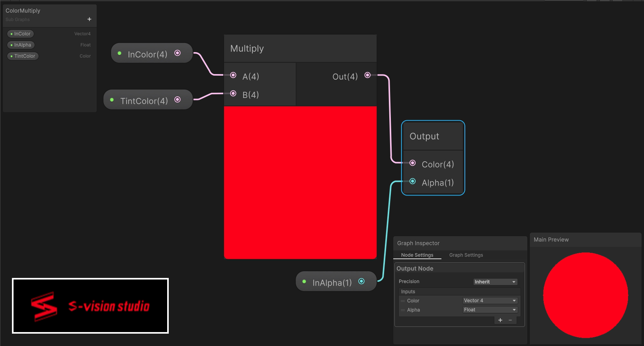The width and height of the screenshot is (644, 346).
Task: Click the Multiply node Out(4) output port
Action: click(x=367, y=75)
